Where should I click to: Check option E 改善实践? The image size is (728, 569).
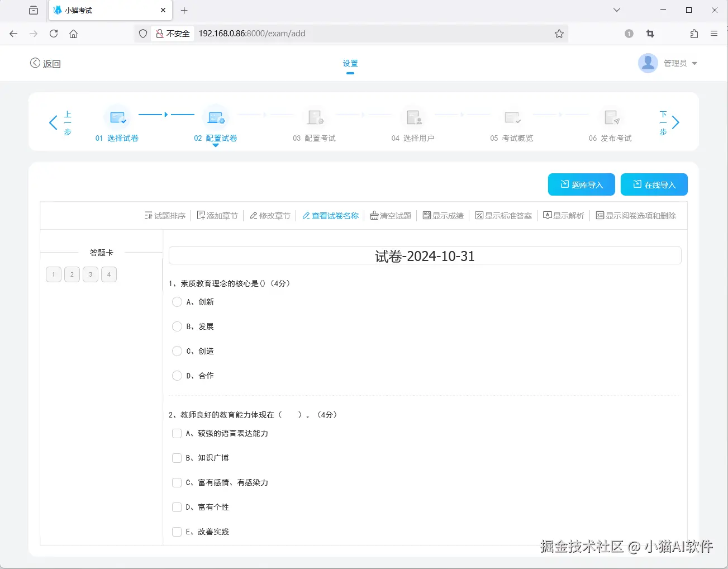coord(177,532)
